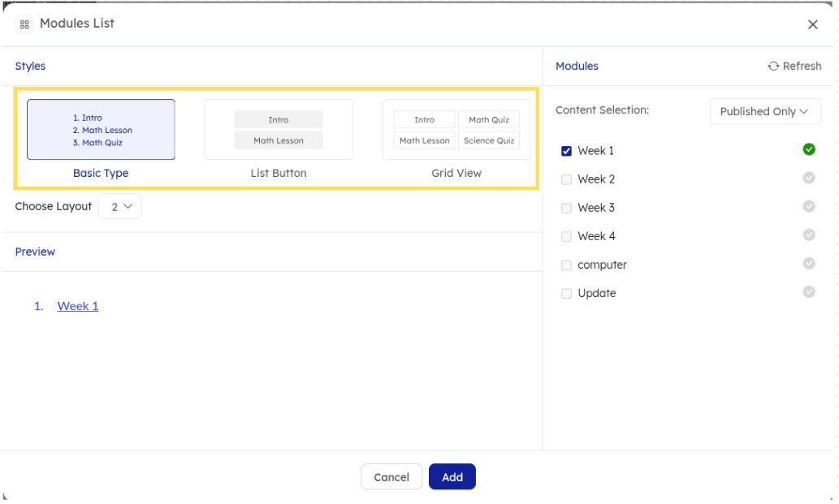Select the Basic Type style thumbnail
This screenshot has height=504, width=839.
point(101,130)
